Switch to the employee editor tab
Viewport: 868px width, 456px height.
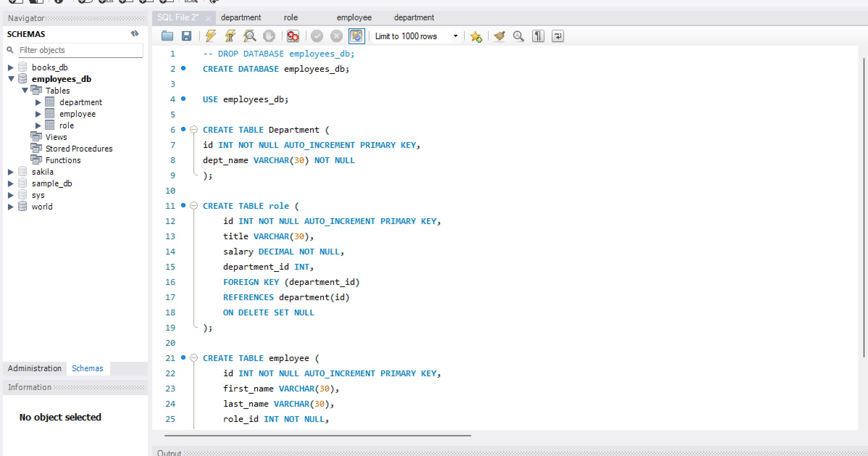pyautogui.click(x=354, y=17)
